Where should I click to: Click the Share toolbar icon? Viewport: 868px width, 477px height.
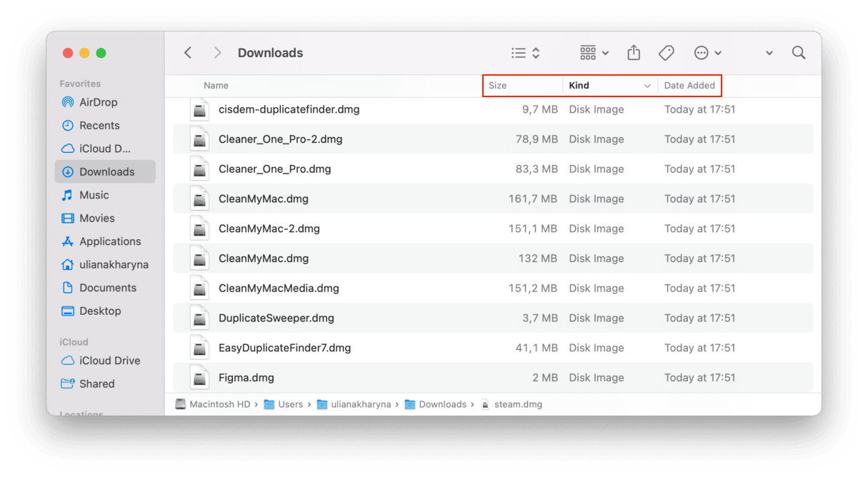(634, 53)
